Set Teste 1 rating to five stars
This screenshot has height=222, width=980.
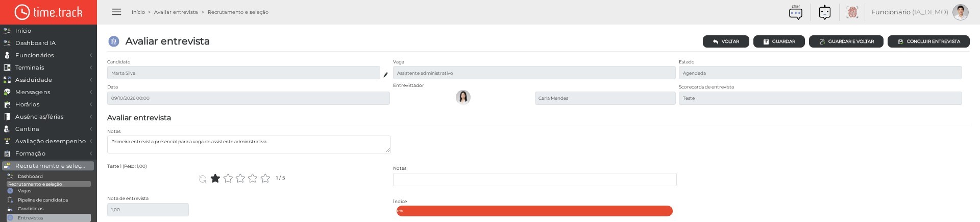coord(265,178)
